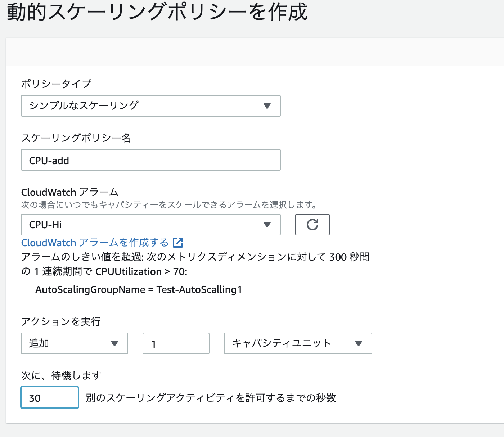
Task: Open the アクションを実行 dropdown showing 追加
Action: tap(74, 343)
